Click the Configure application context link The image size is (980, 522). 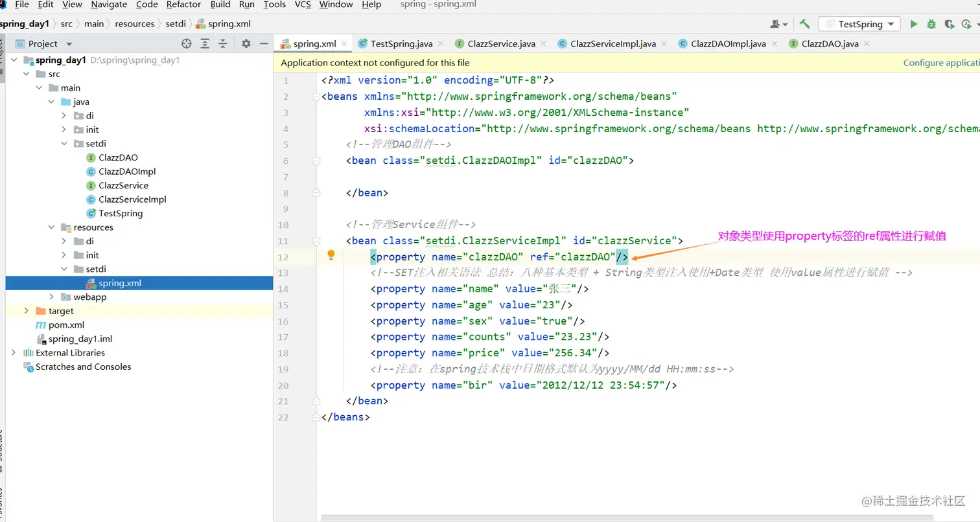coord(941,63)
